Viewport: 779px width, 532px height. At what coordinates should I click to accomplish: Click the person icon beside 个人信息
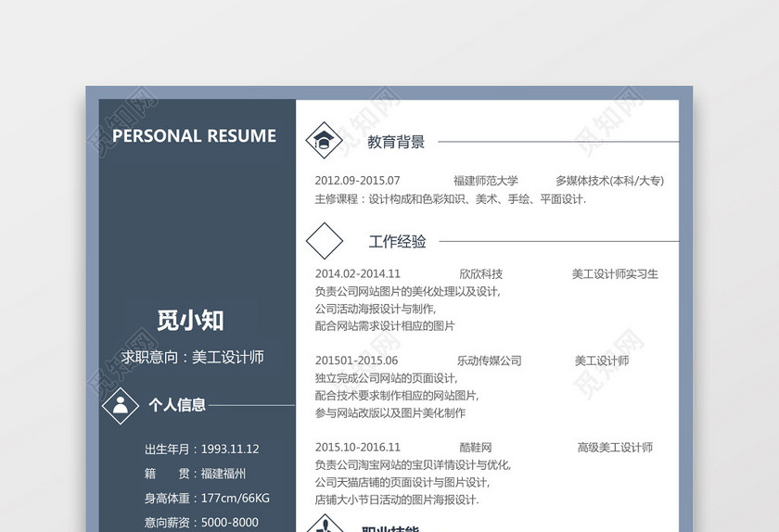coord(121,405)
